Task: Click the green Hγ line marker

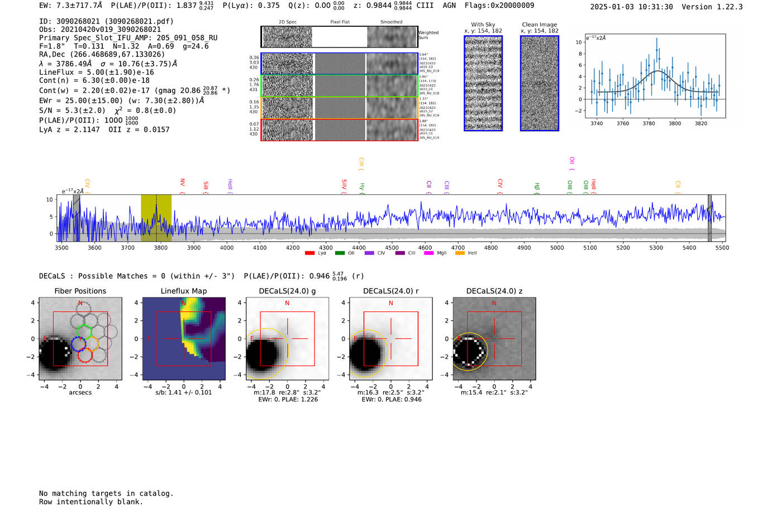Action: click(362, 187)
